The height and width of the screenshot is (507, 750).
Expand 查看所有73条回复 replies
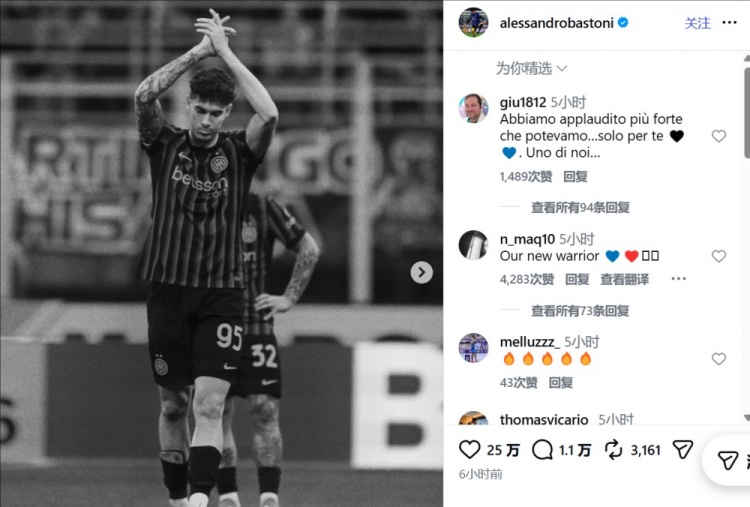(x=580, y=311)
